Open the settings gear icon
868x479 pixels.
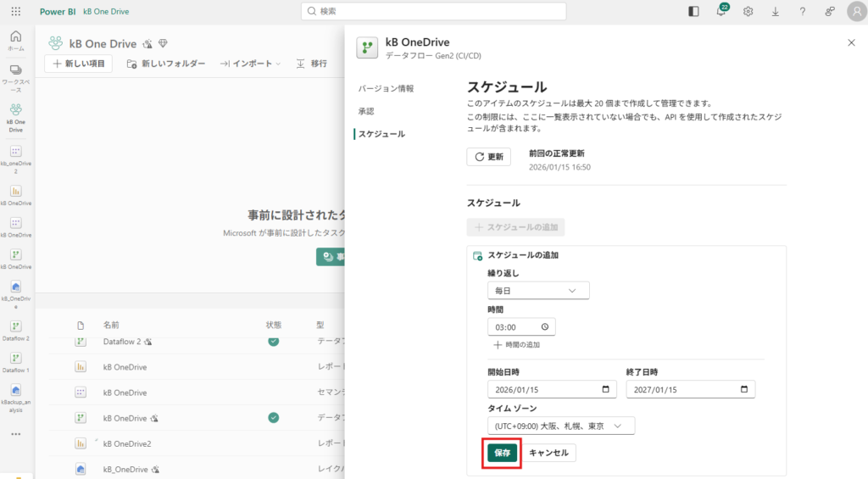click(748, 12)
